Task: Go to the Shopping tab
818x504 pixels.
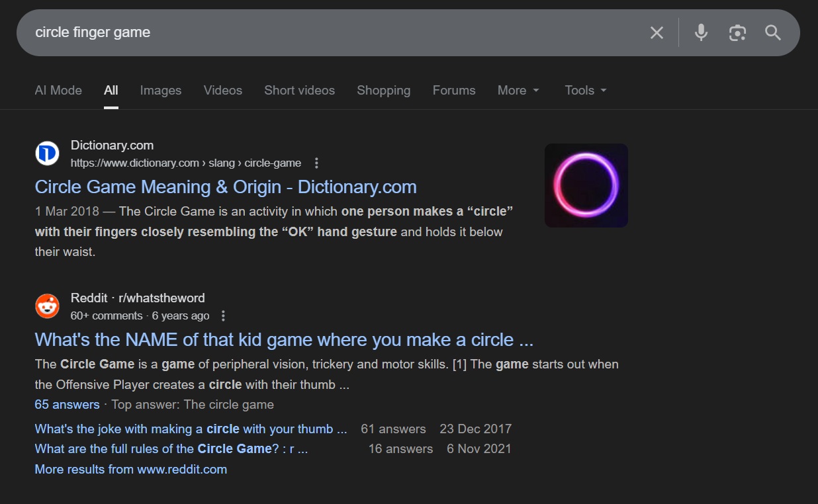Action: point(384,91)
